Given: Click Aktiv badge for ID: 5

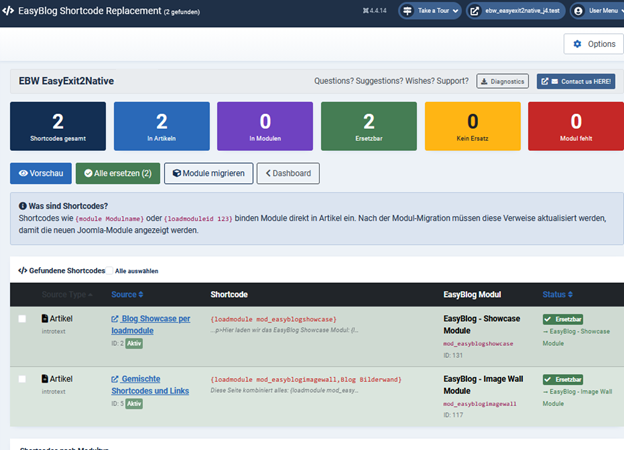Looking at the screenshot, I should (x=134, y=403).
